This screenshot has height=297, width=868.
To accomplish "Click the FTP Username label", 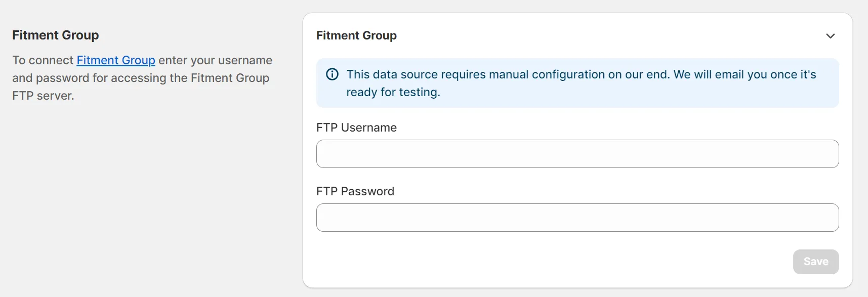I will point(356,128).
